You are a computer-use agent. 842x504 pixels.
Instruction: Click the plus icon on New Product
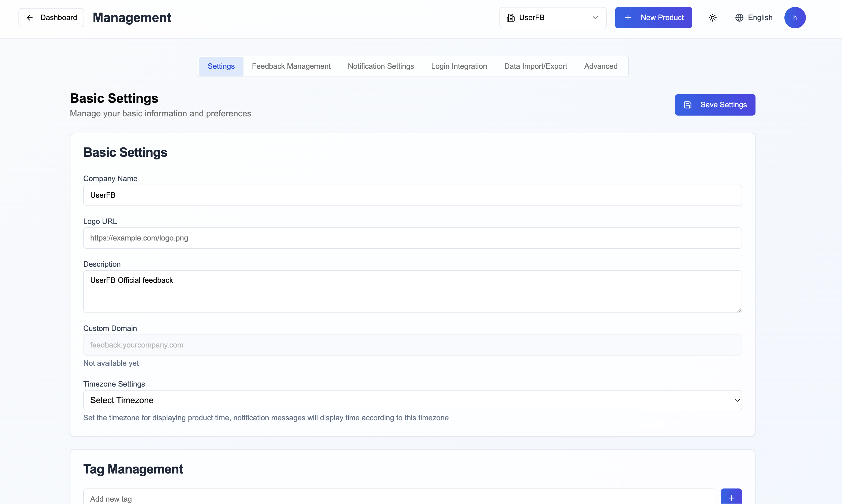628,18
